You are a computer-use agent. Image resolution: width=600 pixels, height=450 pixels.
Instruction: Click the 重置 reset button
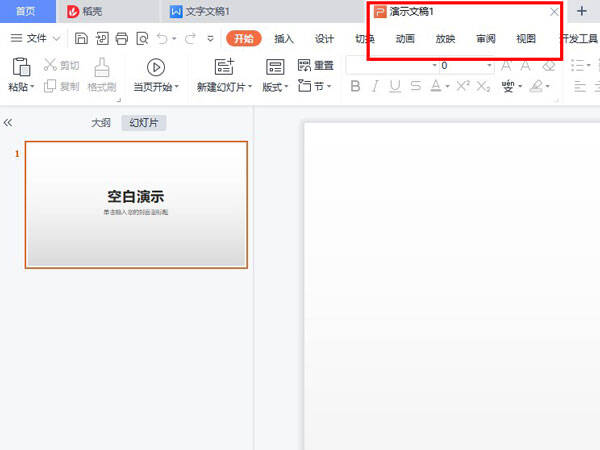[x=316, y=65]
